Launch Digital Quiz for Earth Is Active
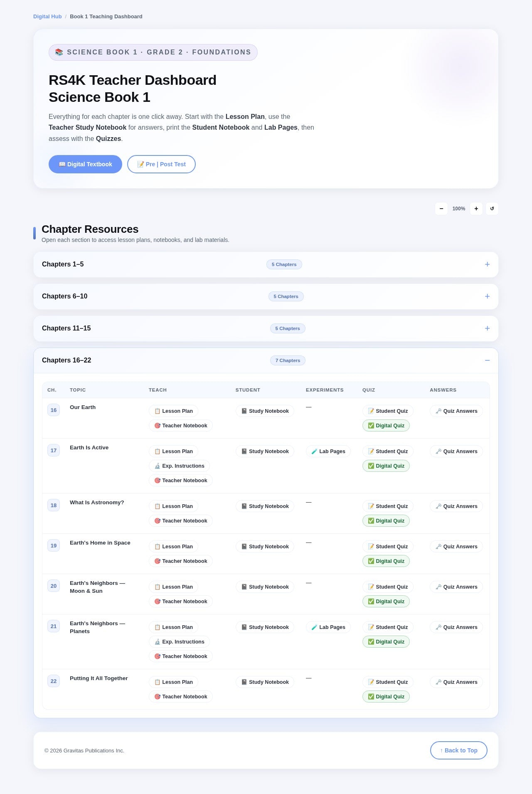This screenshot has height=794, width=532. tap(386, 466)
